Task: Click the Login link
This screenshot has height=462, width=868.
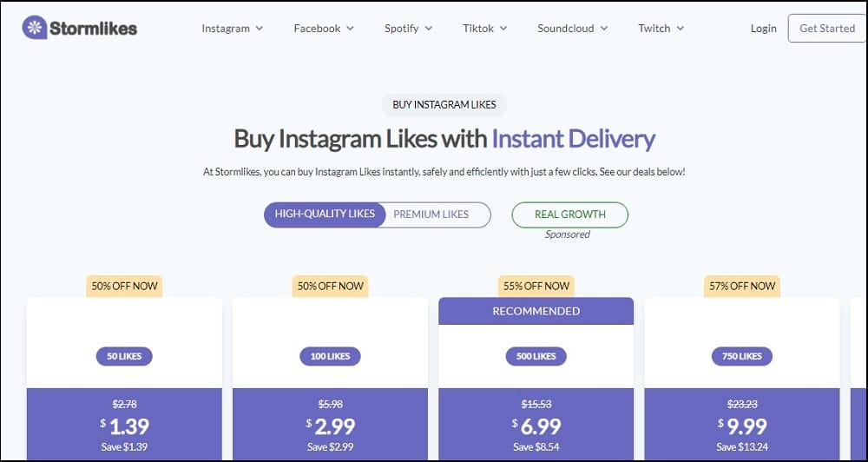Action: point(763,29)
